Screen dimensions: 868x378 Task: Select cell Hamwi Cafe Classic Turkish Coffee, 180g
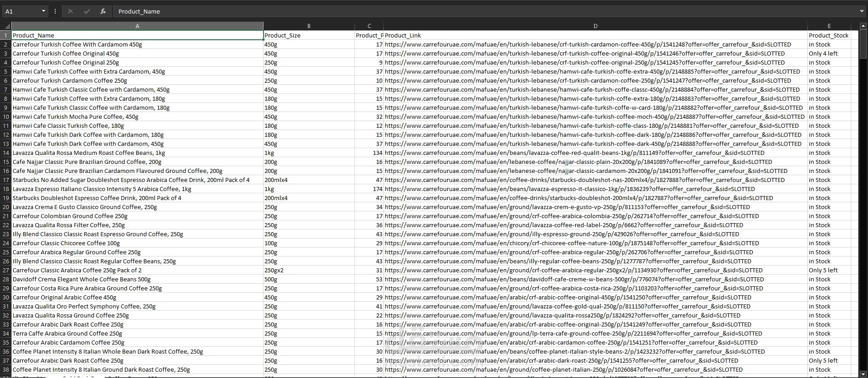(x=137, y=126)
